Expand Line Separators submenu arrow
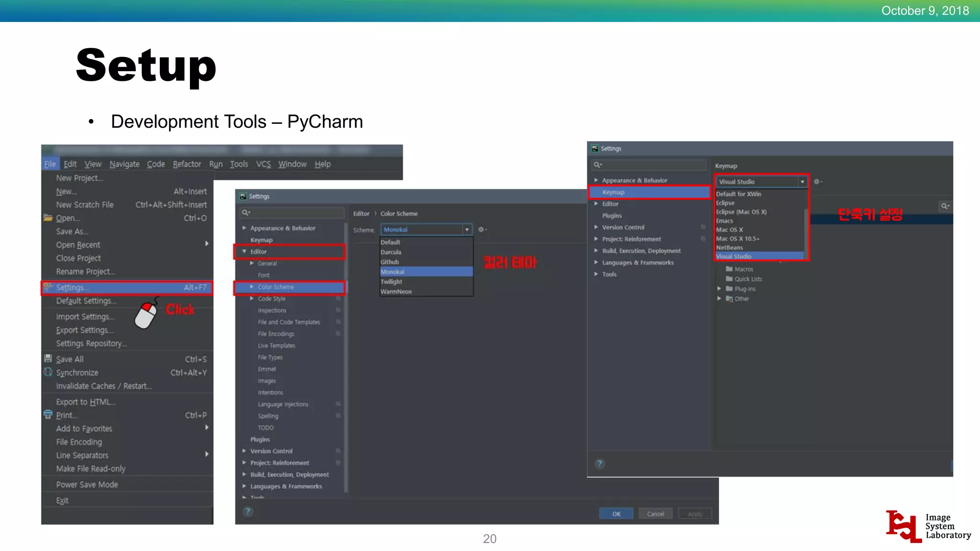Screen dimensions: 980x551 (207, 454)
